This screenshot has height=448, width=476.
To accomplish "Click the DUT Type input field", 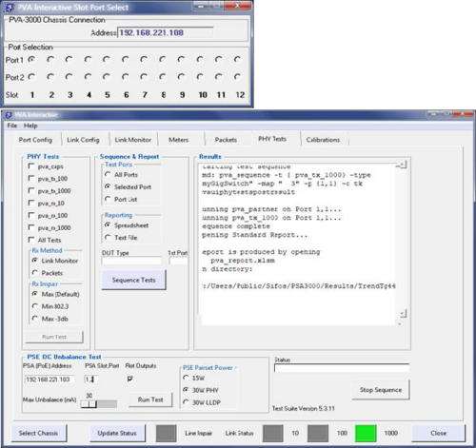I will coord(131,261).
